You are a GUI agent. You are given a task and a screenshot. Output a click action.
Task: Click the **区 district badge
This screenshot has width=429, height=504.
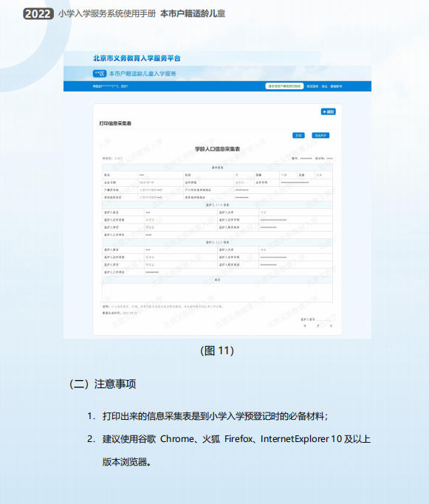click(x=100, y=74)
